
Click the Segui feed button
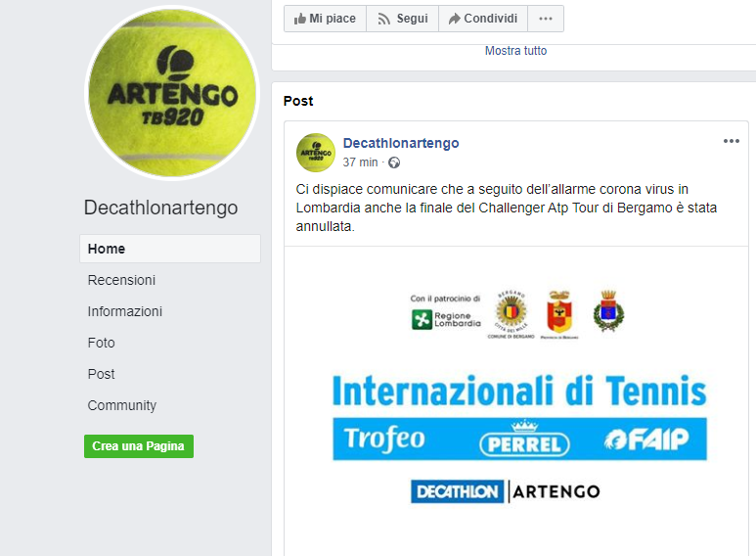[x=403, y=19]
